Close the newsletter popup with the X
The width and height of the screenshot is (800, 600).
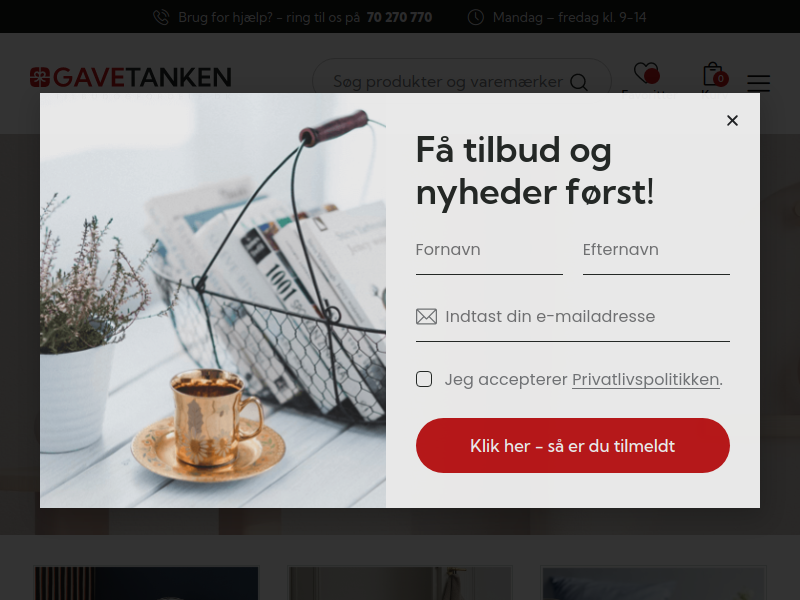pyautogui.click(x=732, y=120)
